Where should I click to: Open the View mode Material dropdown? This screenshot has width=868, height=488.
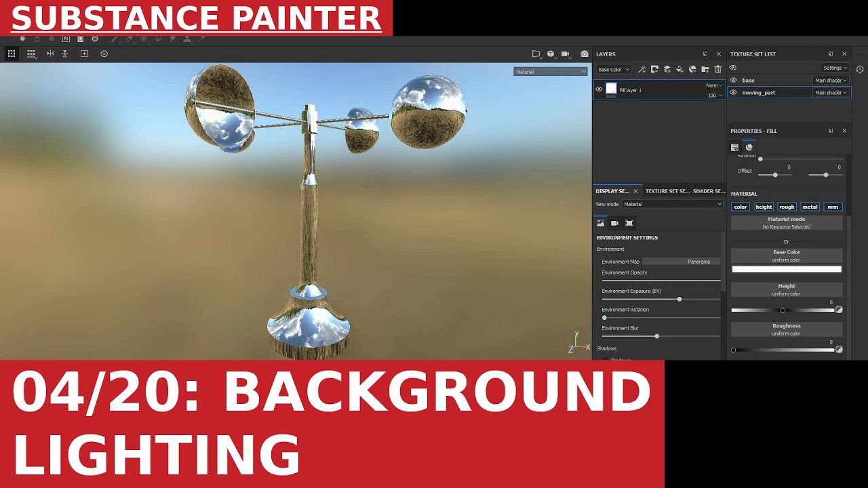pyautogui.click(x=673, y=204)
